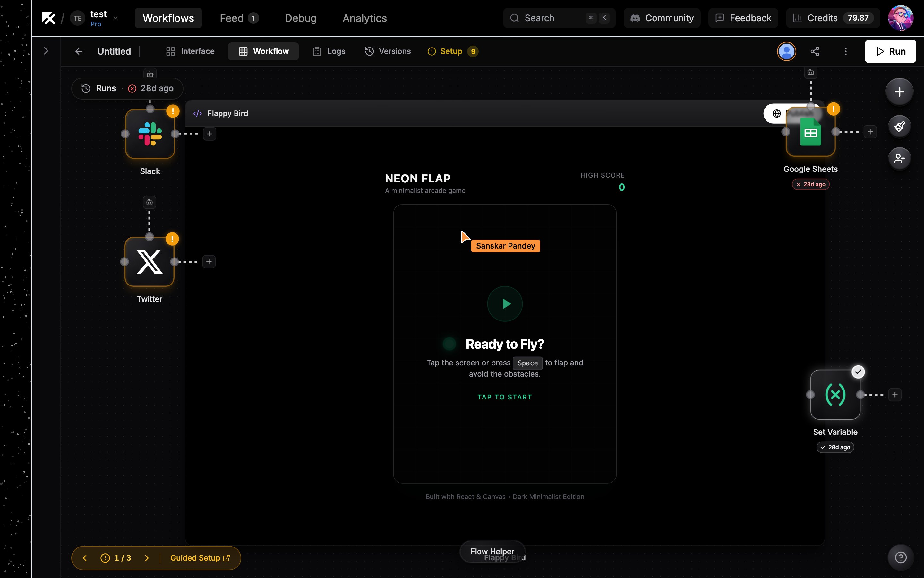Switch to the Workflow tab
924x578 pixels.
(x=263, y=51)
